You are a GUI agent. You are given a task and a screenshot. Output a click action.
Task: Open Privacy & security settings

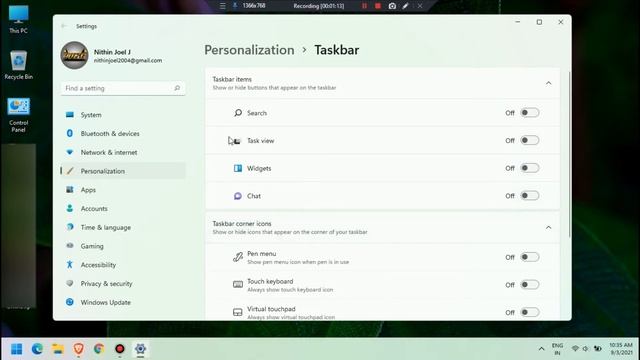(x=123, y=284)
